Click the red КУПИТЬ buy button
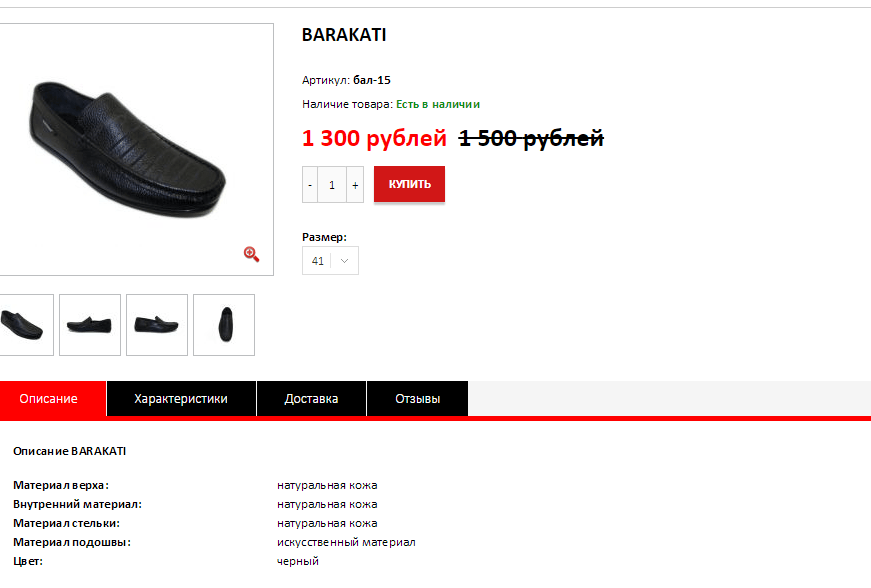Screen dimensions: 871x588 pos(409,184)
